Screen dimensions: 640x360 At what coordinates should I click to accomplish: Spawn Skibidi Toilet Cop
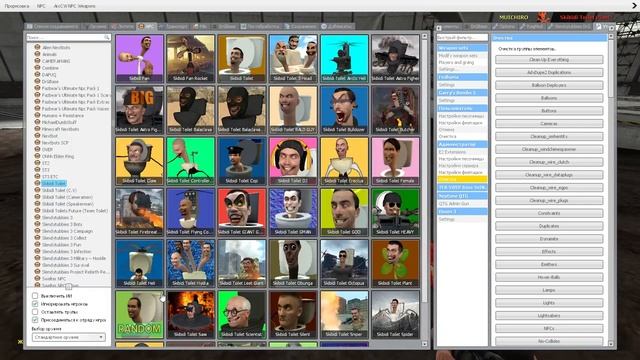242,161
